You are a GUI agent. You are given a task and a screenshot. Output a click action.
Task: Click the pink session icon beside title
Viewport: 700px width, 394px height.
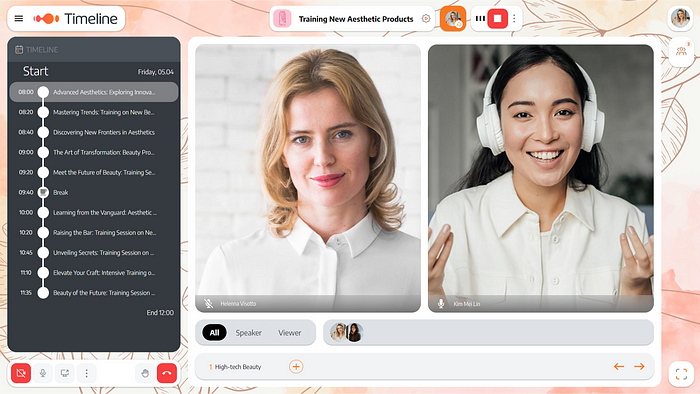point(282,19)
